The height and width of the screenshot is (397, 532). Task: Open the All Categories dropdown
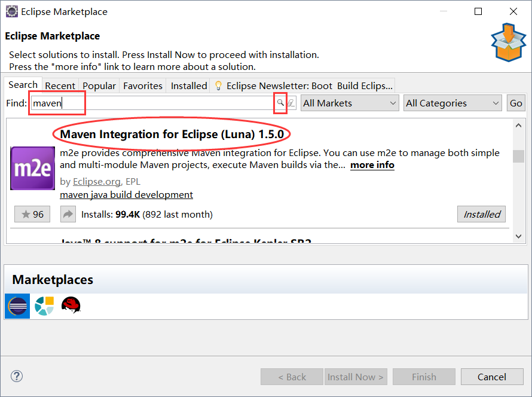pos(452,103)
